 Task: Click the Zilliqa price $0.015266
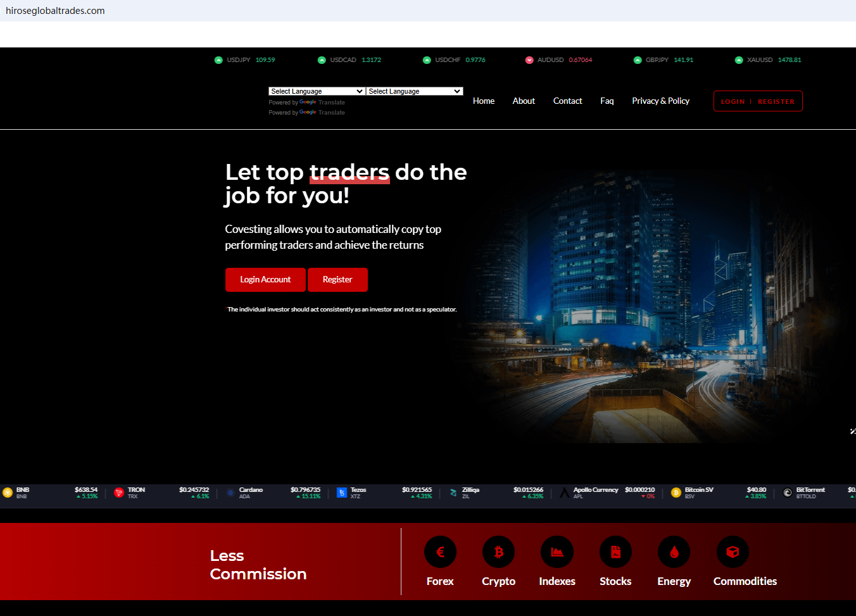[528, 490]
